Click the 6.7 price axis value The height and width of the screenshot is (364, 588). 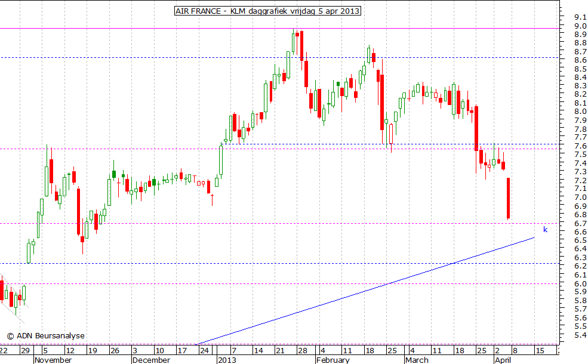click(x=580, y=223)
